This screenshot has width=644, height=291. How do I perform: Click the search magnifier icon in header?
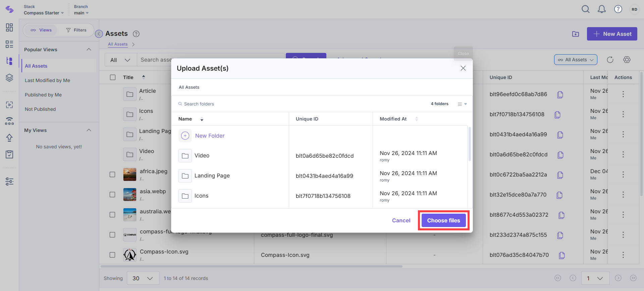coord(586,9)
